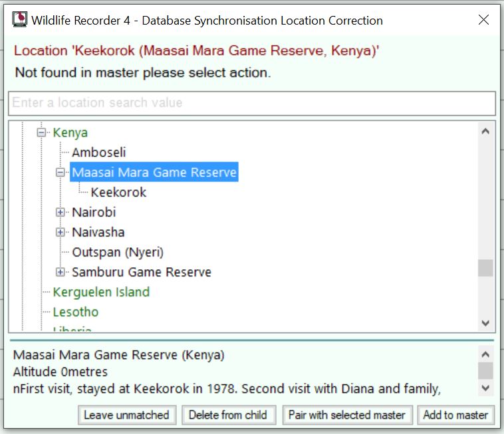Image resolution: width=504 pixels, height=434 pixels.
Task: Select Samburu Game Reserve location
Action: click(x=142, y=272)
